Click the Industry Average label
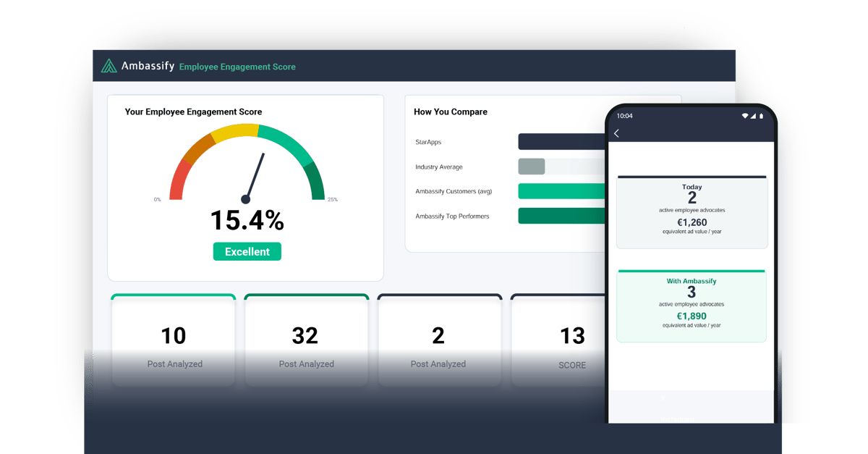 [x=439, y=167]
